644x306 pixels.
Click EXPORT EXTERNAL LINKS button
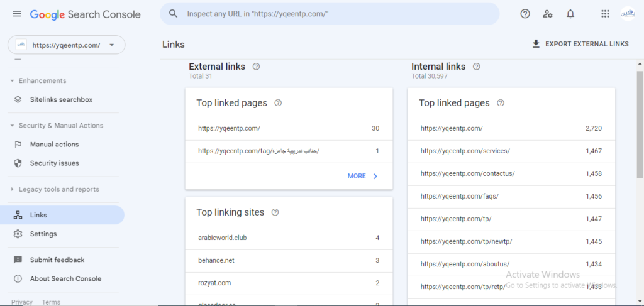(580, 44)
